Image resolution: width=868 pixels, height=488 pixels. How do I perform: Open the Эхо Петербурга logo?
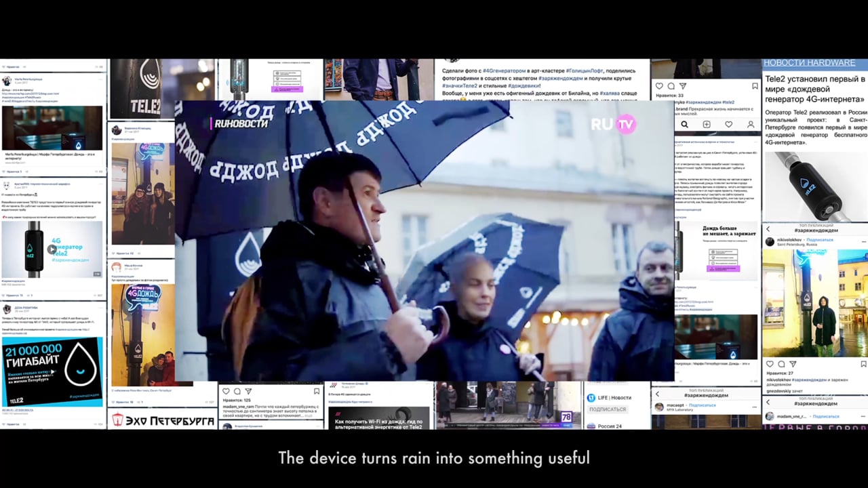pyautogui.click(x=163, y=420)
